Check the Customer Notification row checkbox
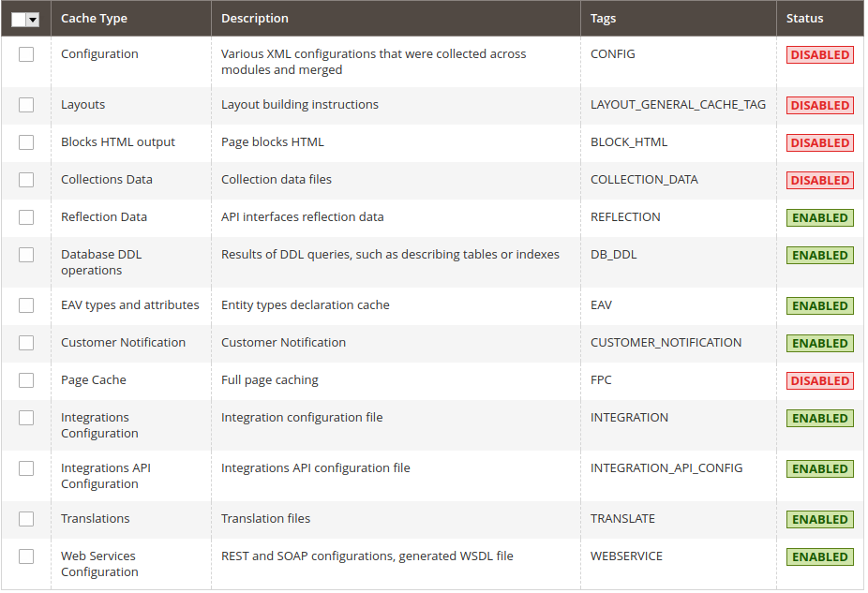This screenshot has width=868, height=593. tap(26, 343)
